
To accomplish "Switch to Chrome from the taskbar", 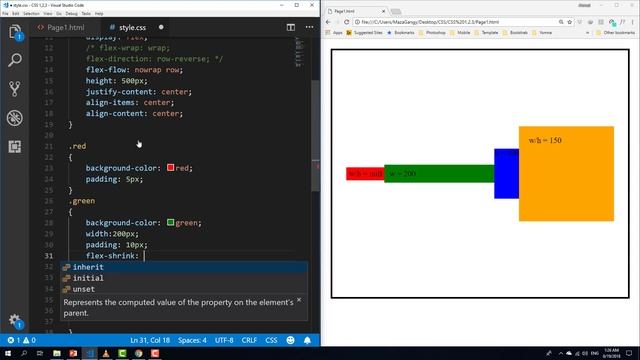I will point(138,353).
